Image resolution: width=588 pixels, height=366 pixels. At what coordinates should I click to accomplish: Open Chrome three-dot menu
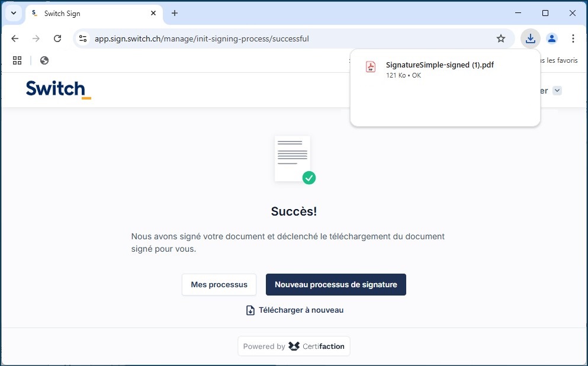point(573,38)
